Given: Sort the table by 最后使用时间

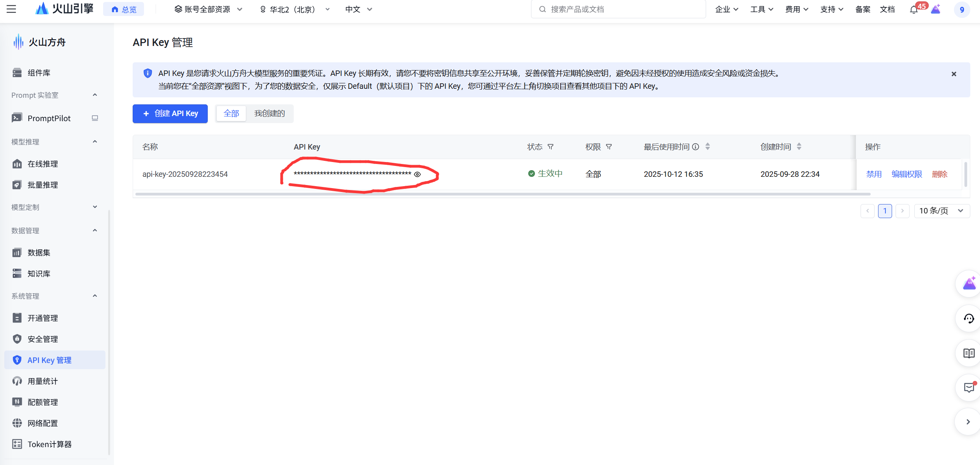Looking at the screenshot, I should (708, 147).
